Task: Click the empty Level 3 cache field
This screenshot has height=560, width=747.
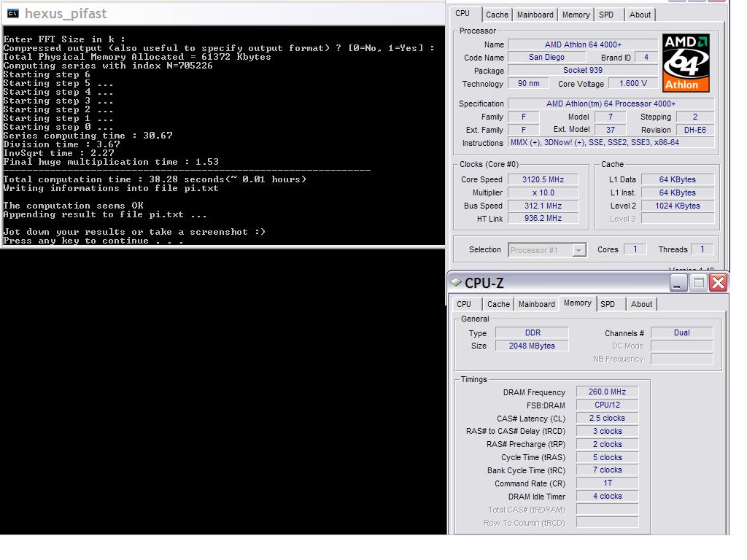Action: pyautogui.click(x=678, y=219)
